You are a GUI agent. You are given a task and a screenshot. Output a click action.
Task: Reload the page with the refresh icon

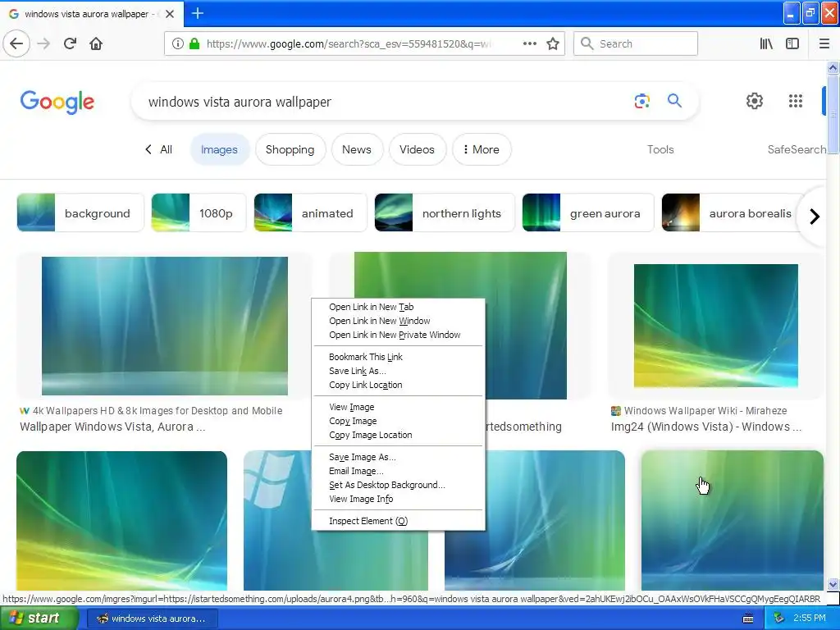71,43
